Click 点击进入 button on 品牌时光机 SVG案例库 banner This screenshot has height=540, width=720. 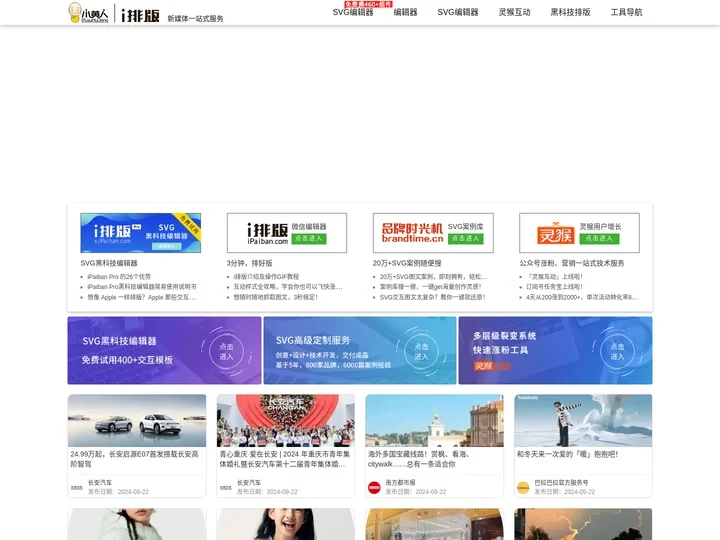click(466, 238)
